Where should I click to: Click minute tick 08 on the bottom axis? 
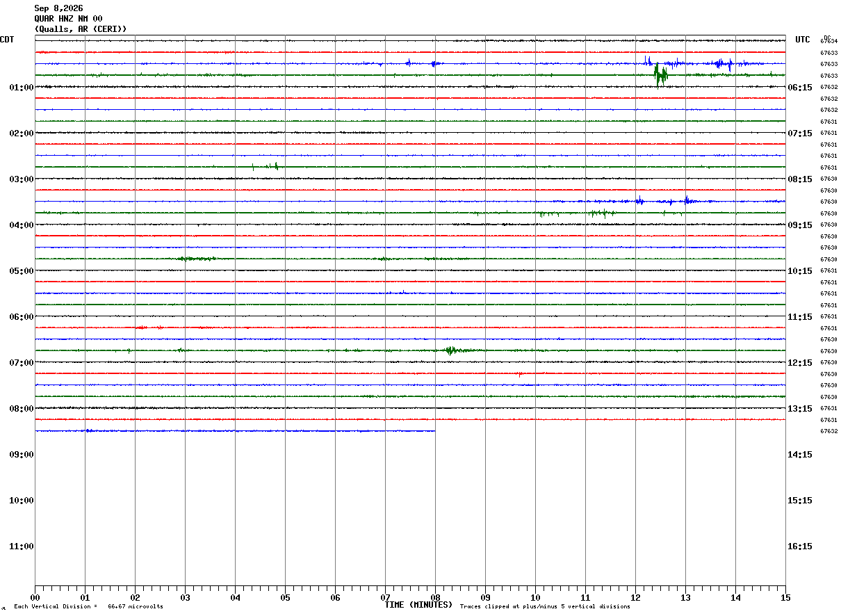[435, 598]
